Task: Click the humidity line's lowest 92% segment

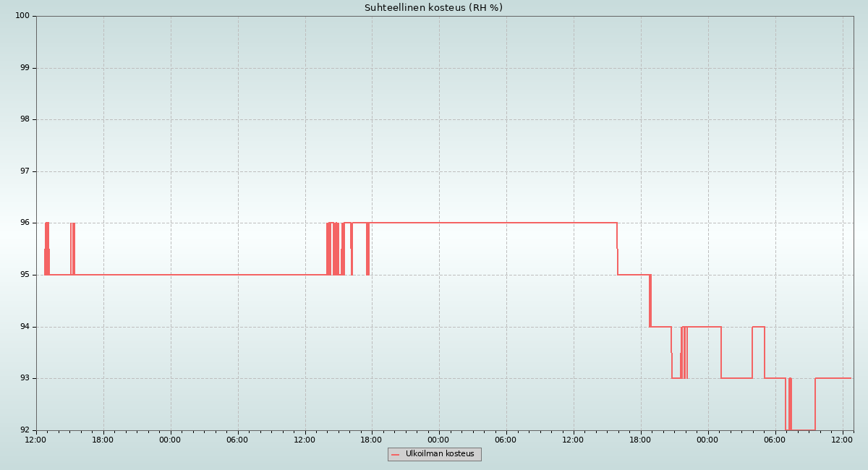Action: pyautogui.click(x=803, y=430)
